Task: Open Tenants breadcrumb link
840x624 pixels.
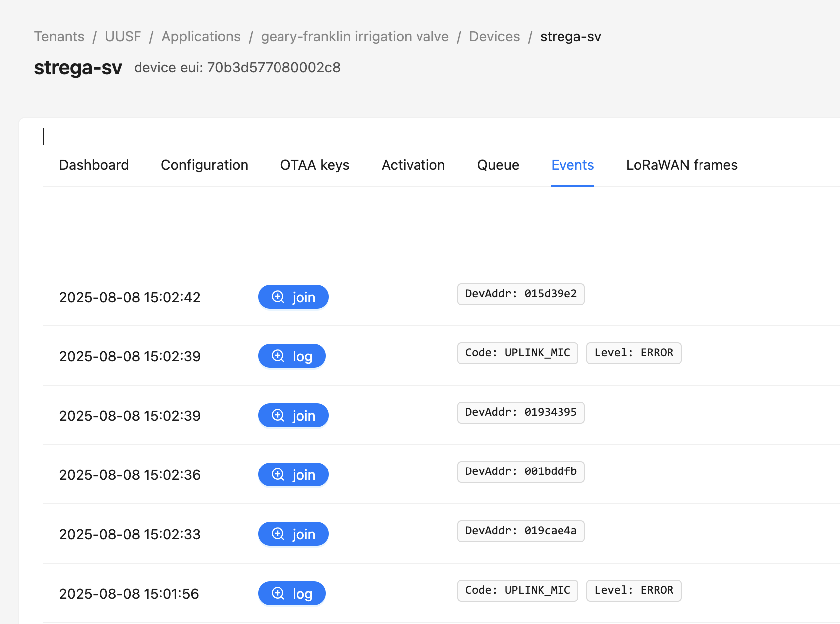Action: tap(59, 36)
